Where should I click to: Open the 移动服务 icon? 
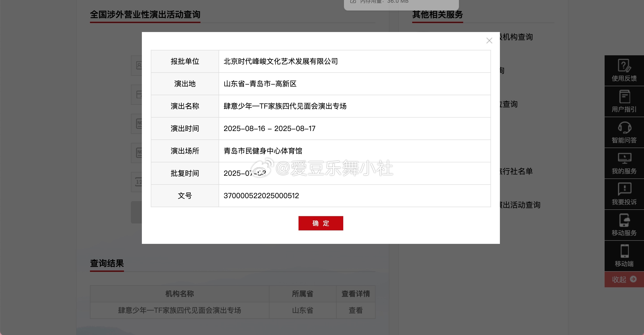coord(624,225)
